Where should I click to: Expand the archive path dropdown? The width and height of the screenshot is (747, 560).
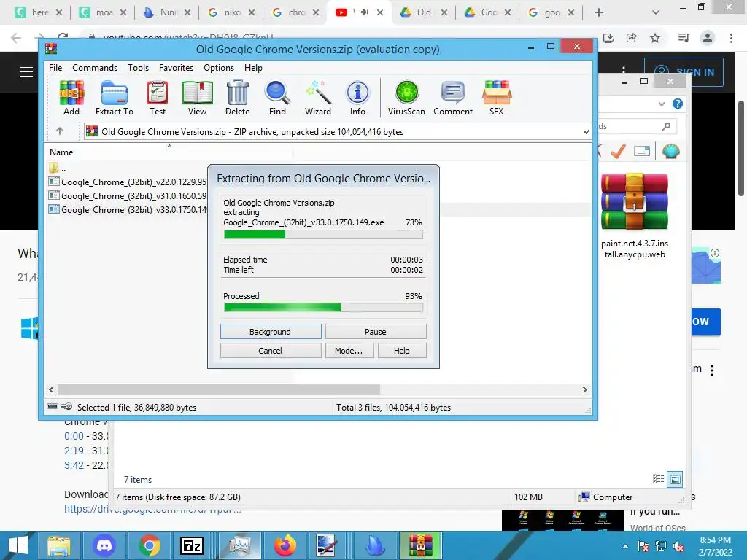coord(586,132)
